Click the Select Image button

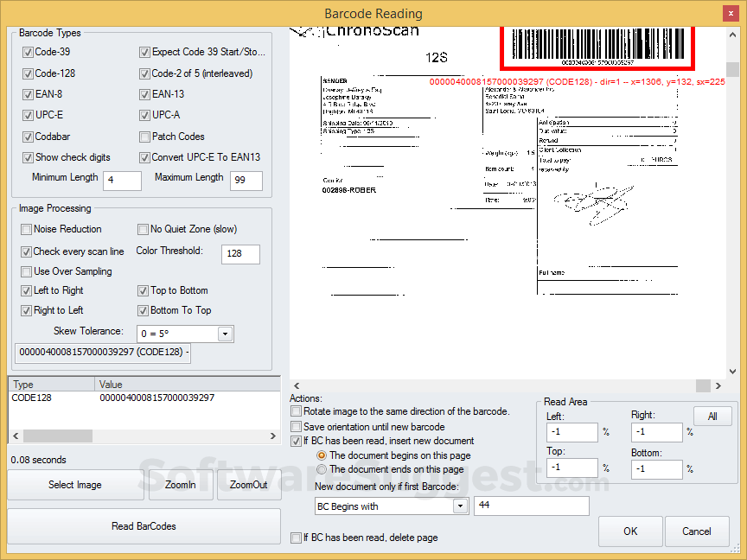click(x=75, y=485)
